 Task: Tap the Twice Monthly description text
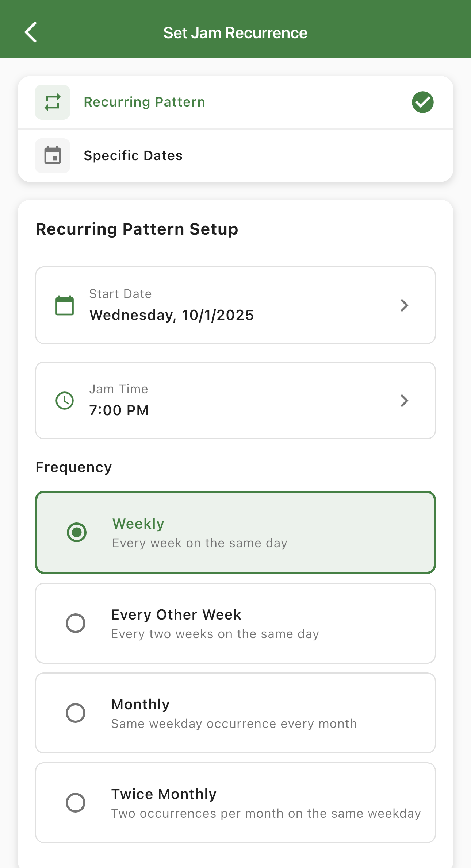coord(266,814)
